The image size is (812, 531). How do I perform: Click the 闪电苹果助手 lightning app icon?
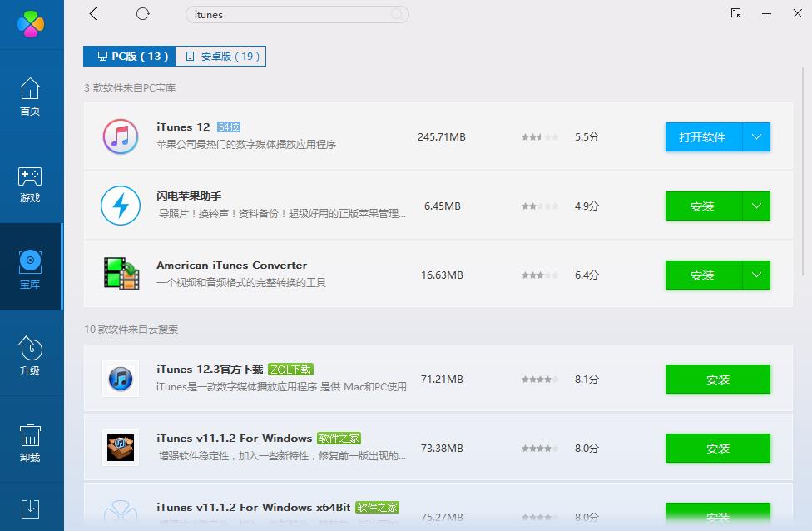(x=121, y=206)
